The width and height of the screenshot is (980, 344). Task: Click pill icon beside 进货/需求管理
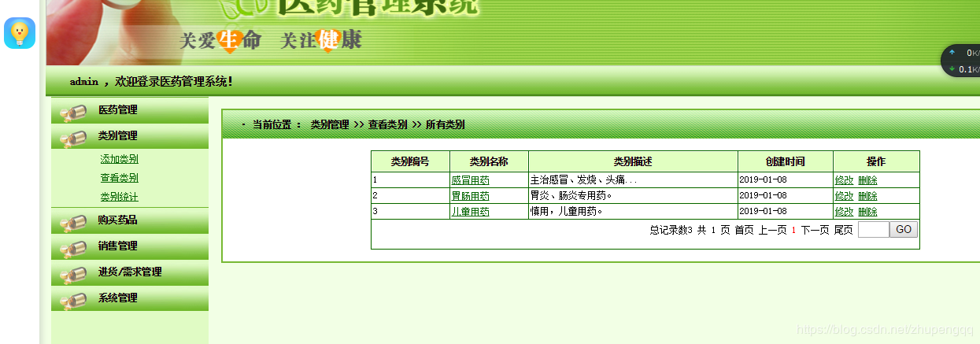point(72,276)
